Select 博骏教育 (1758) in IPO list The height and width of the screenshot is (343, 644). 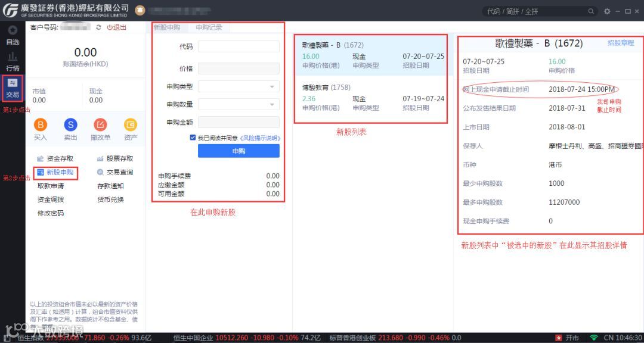pyautogui.click(x=373, y=98)
